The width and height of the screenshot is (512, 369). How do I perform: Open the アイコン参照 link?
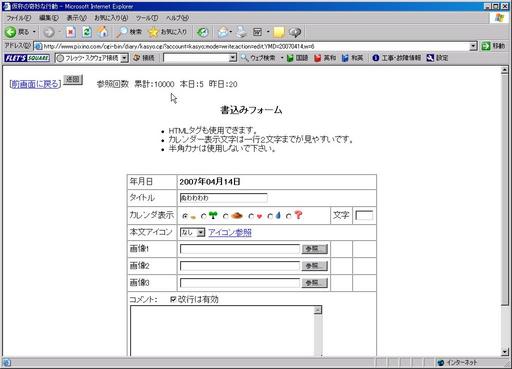(x=230, y=233)
